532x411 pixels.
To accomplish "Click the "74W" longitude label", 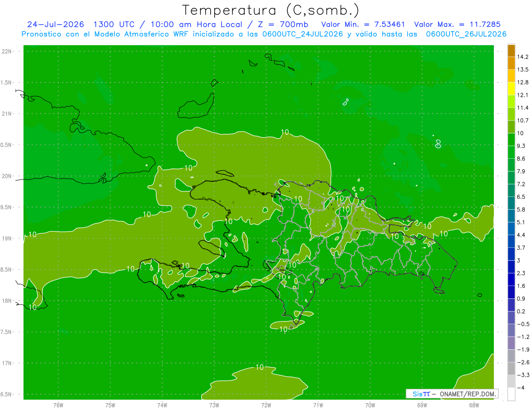I will [x=162, y=405].
